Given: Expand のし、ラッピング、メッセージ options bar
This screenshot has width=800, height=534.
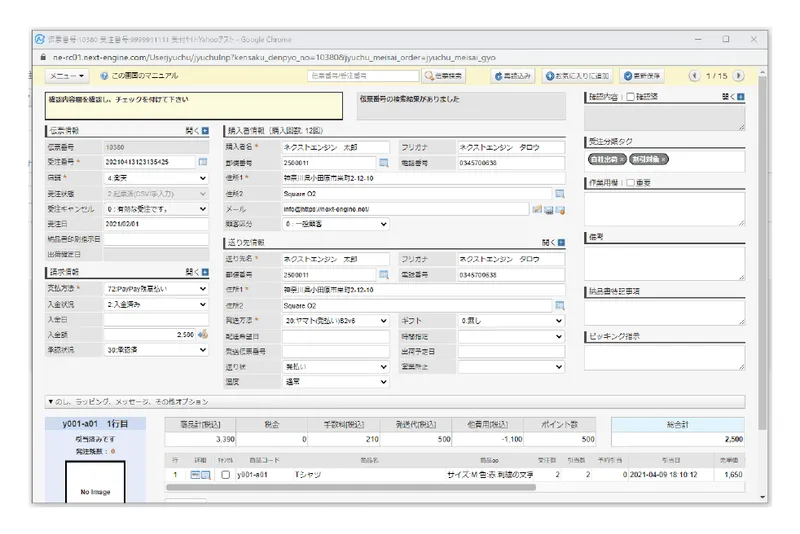Looking at the screenshot, I should [x=395, y=402].
